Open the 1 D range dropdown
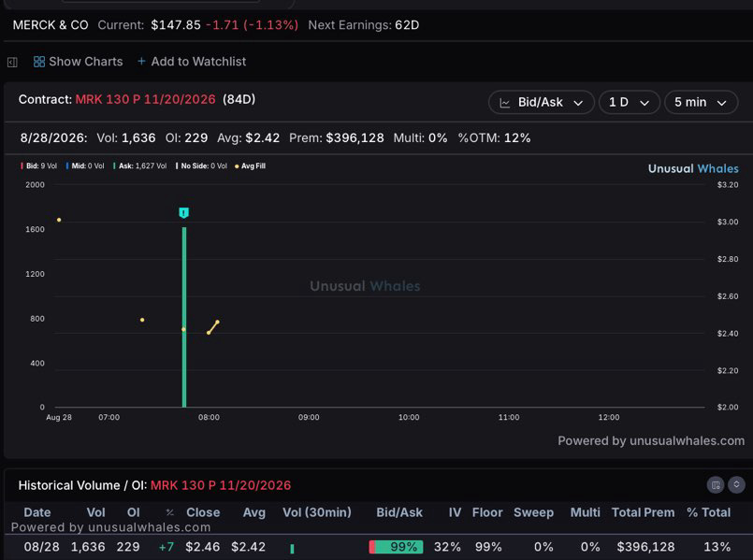 tap(630, 102)
